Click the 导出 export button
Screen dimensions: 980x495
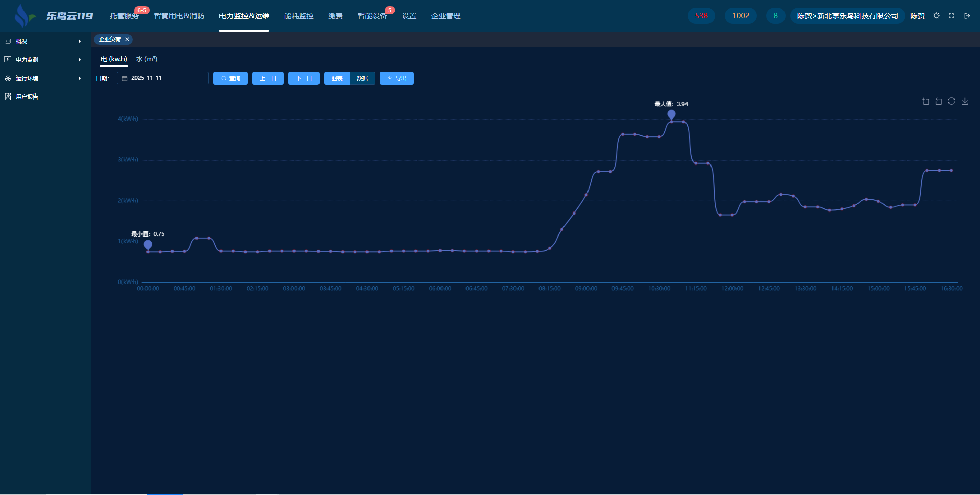coord(397,78)
